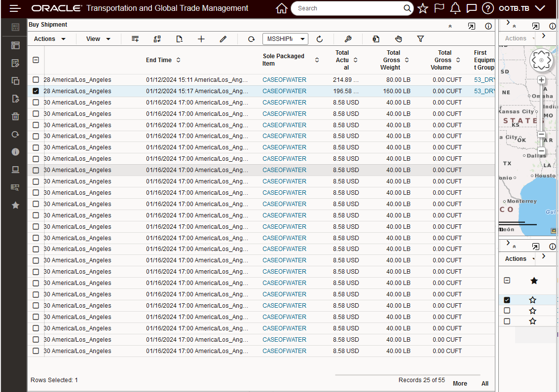This screenshot has width=559, height=392.
Task: Uncheck the checked box in lower right panel
Action: 507,300
